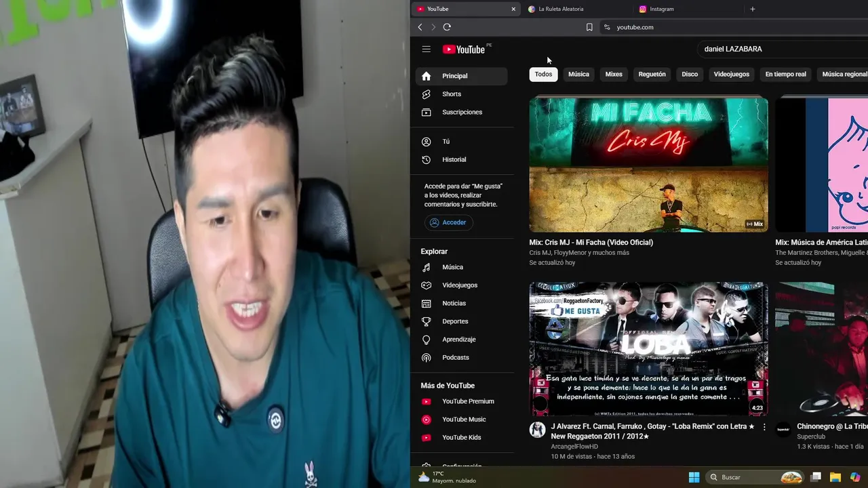868x488 pixels.
Task: Open a new browser tab
Action: 752,9
